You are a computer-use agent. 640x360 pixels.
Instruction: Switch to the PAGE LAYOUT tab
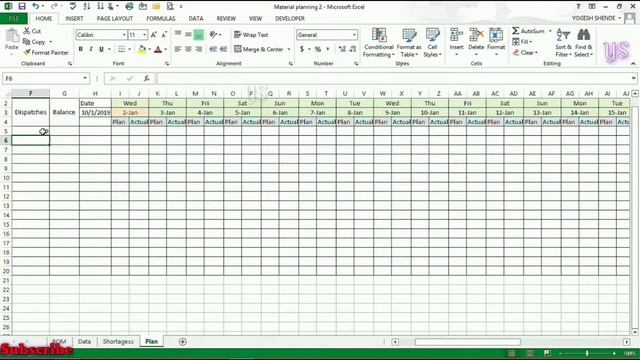(x=115, y=18)
